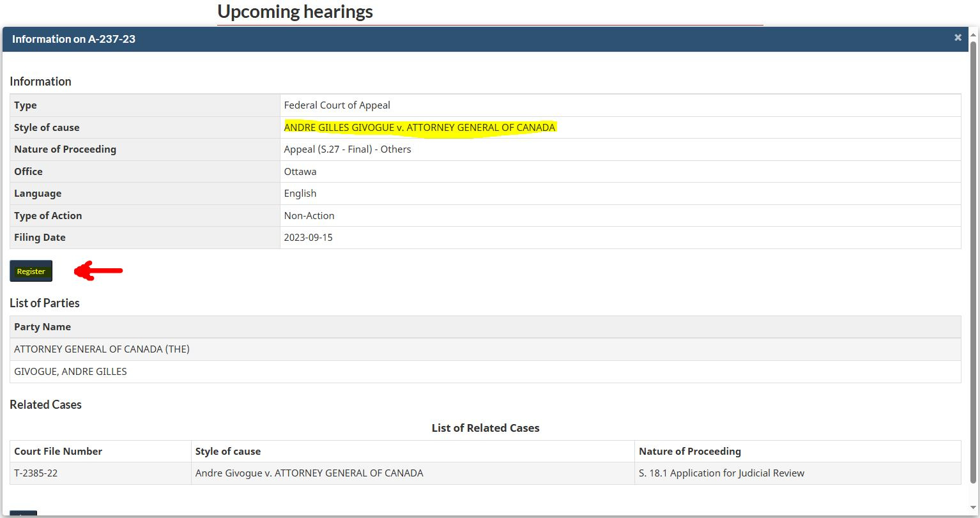Click party 'GIVOGUE, ANDRE GILLES'
Viewport: 980px width, 518px height.
point(70,372)
